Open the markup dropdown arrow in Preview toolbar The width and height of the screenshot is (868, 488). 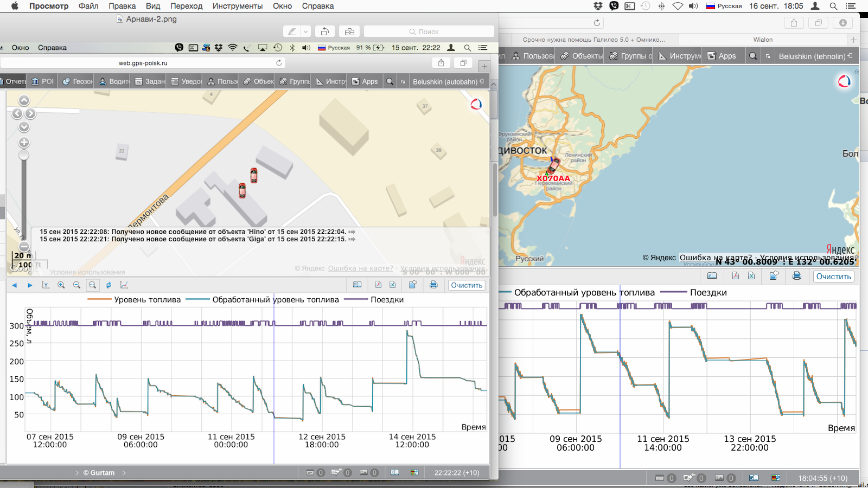pyautogui.click(x=305, y=31)
